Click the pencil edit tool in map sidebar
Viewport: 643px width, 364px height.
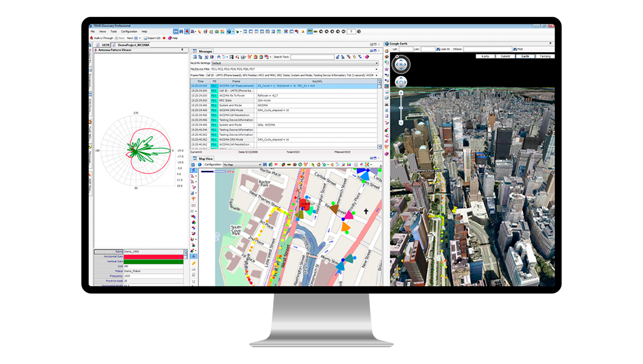[194, 263]
